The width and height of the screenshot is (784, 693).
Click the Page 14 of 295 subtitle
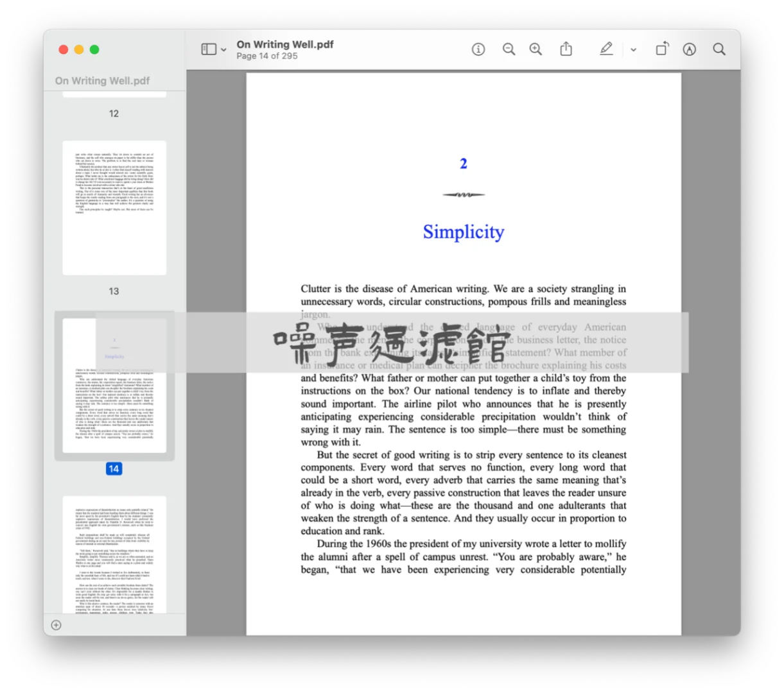click(267, 56)
